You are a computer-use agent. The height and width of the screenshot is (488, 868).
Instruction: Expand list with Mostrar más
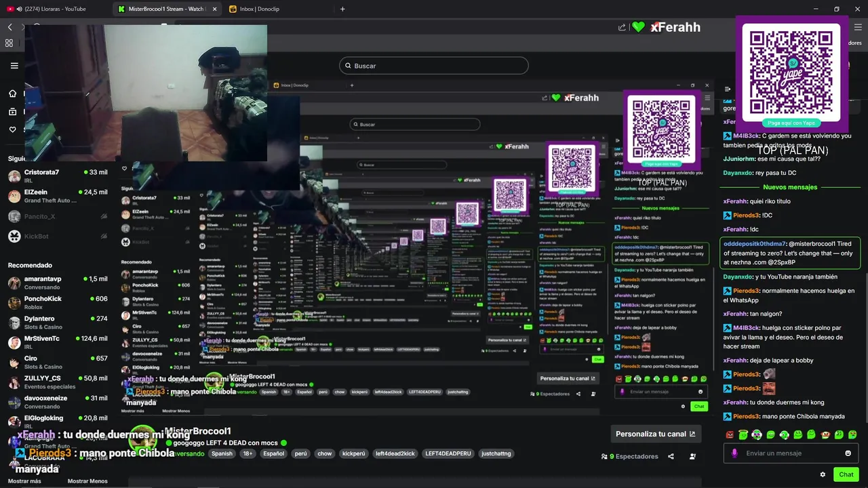click(24, 481)
